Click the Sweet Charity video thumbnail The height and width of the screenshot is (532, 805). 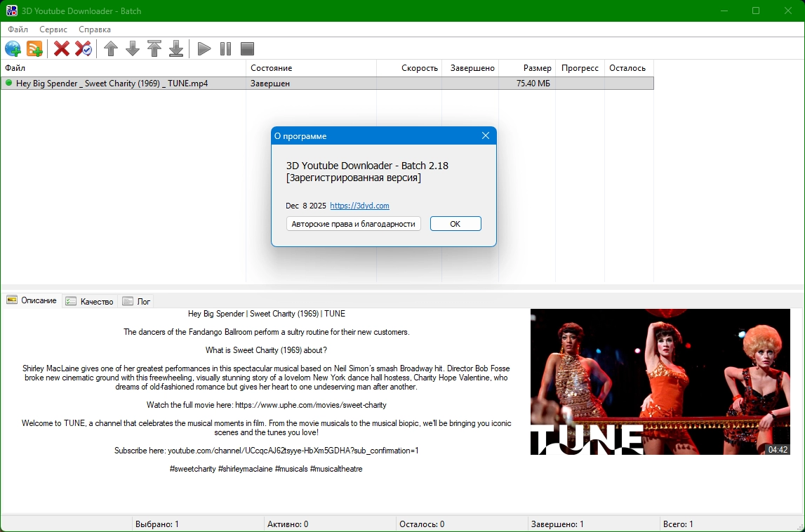[x=660, y=382]
